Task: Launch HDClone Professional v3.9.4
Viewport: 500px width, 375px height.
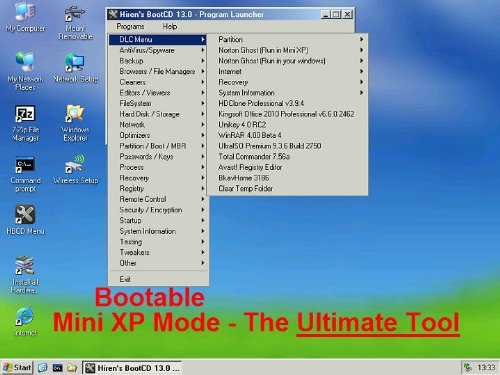Action: click(x=287, y=103)
